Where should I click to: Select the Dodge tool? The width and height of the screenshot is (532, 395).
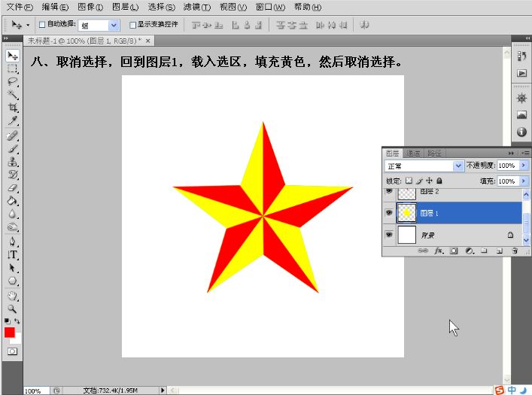13,226
